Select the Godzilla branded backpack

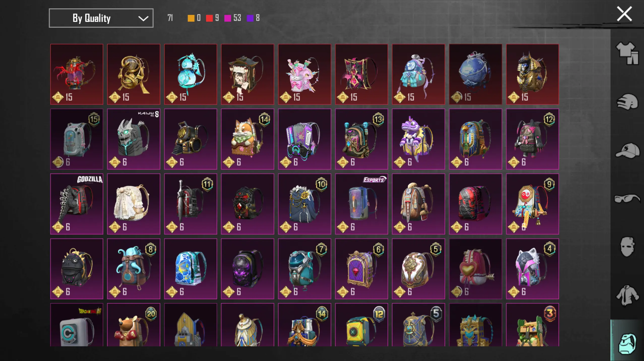[x=77, y=204]
